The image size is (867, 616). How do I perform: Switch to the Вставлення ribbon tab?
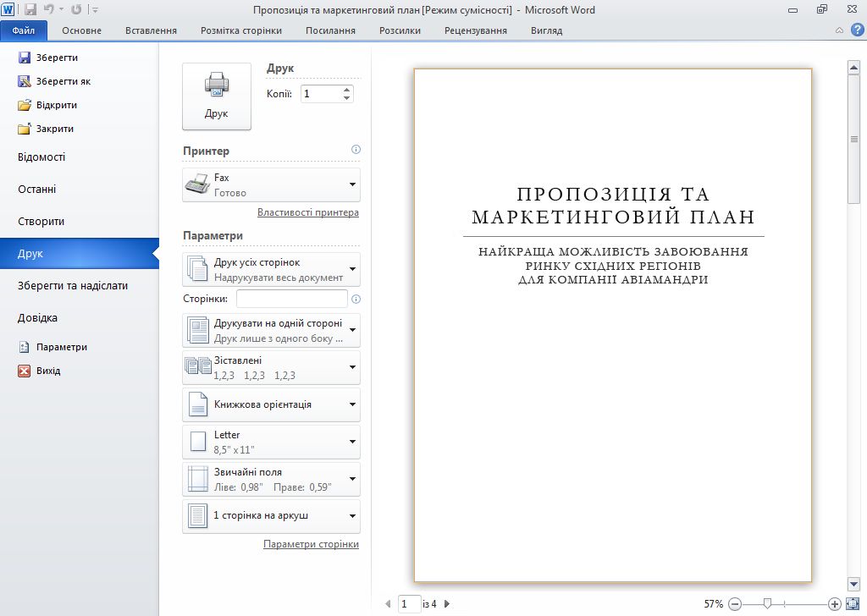151,30
